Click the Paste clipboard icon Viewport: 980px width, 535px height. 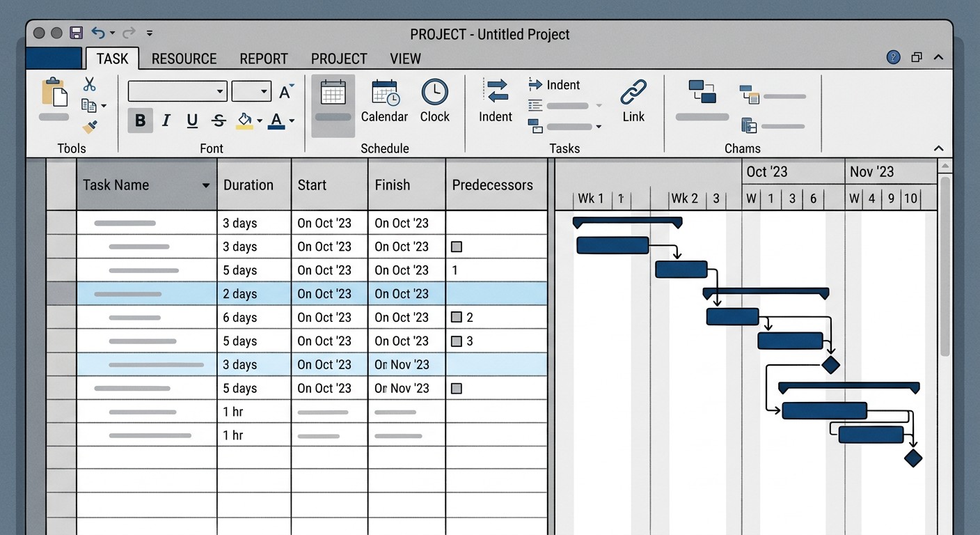click(54, 91)
